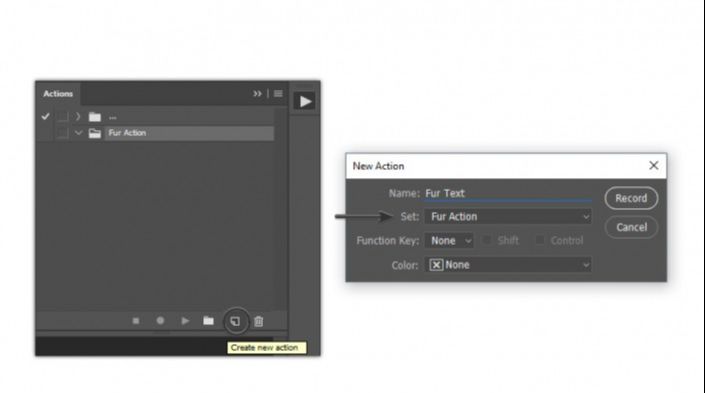The height and width of the screenshot is (393, 705).
Task: Click the None color swatch X box
Action: tap(436, 265)
